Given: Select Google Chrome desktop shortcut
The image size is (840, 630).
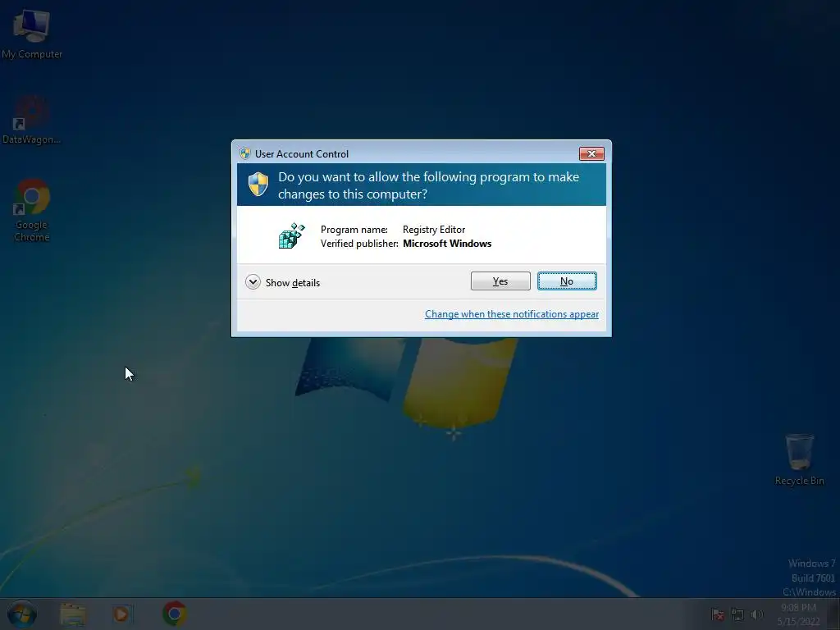Looking at the screenshot, I should tap(32, 210).
